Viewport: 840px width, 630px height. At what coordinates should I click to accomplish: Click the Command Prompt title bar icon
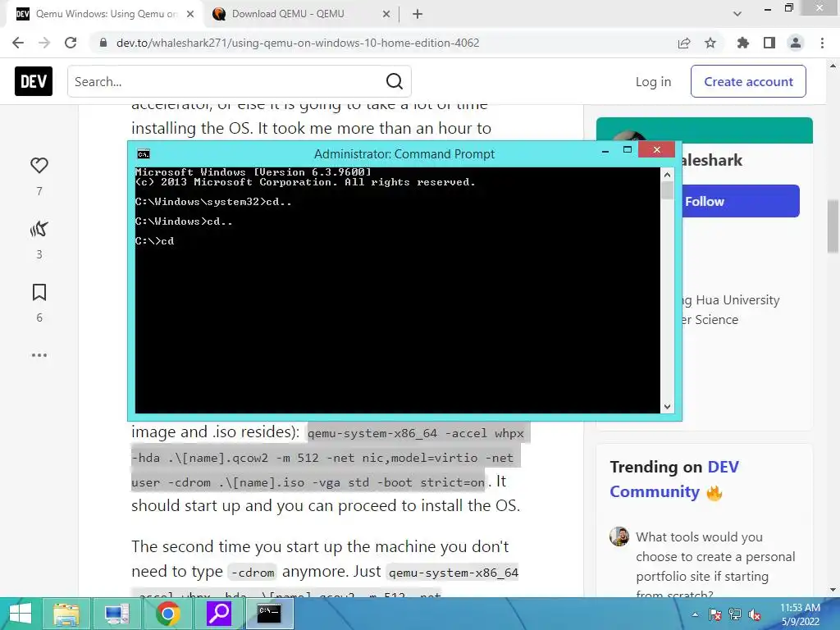143,154
